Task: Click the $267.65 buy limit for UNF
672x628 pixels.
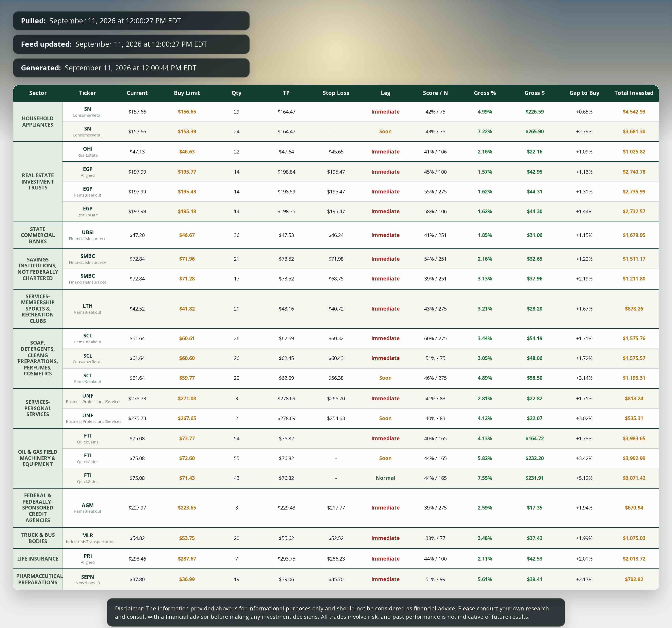Action: click(x=187, y=418)
